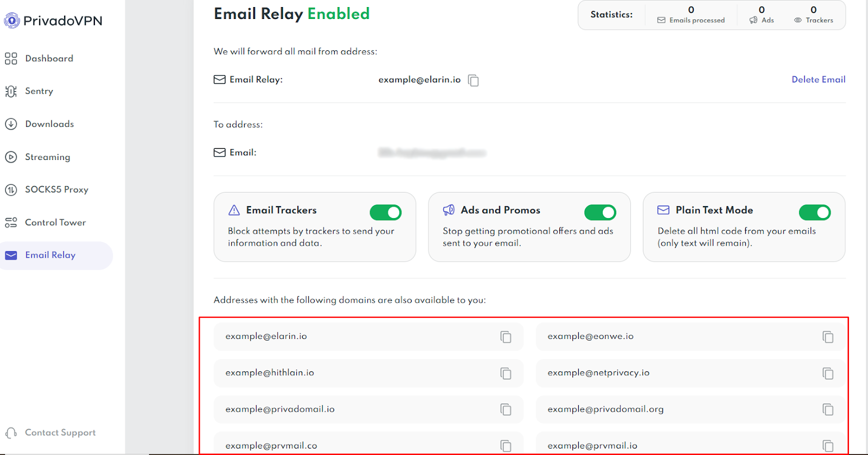Disable the Email Trackers toggle
Viewport: 868px width, 455px height.
pos(386,212)
